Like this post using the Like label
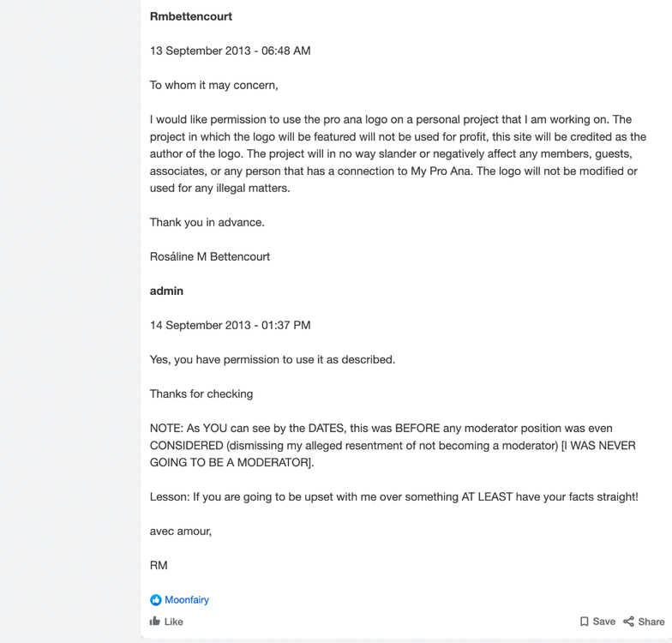Image resolution: width=672 pixels, height=643 pixels. pos(173,622)
